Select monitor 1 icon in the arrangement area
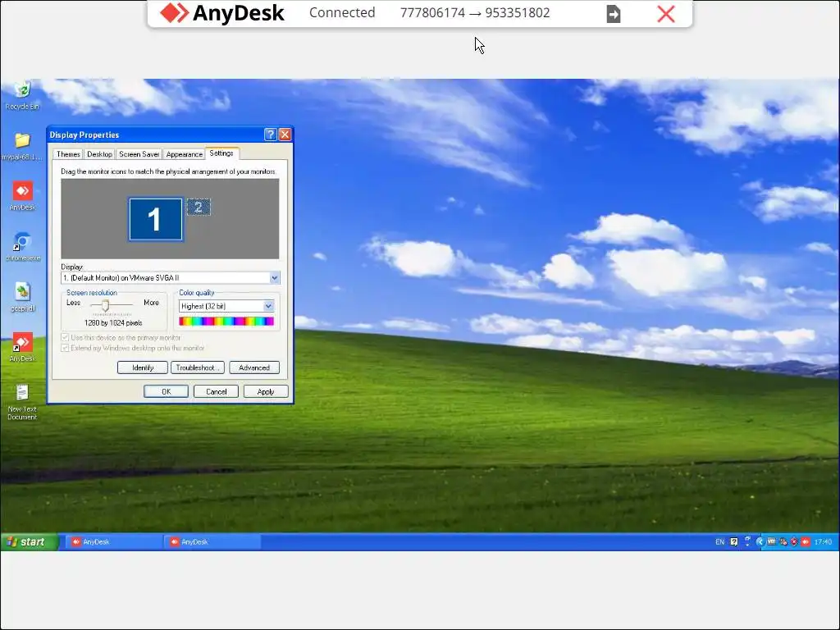The height and width of the screenshot is (630, 840). point(155,219)
